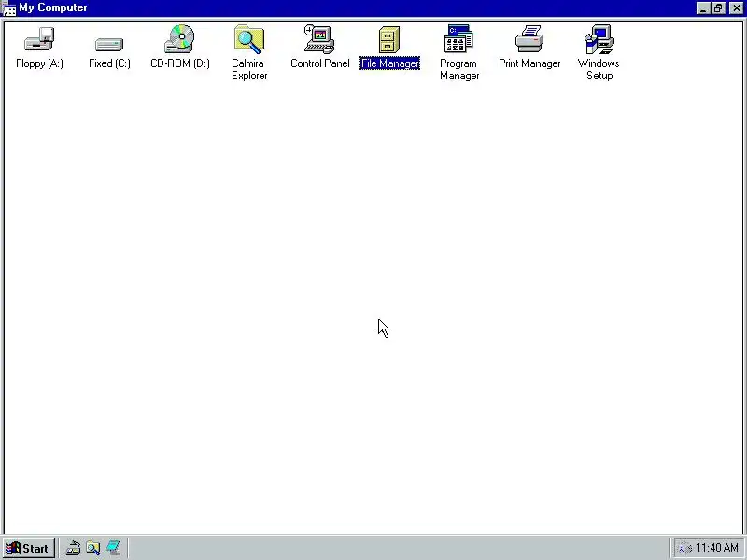
Task: Click the My Computer title bar text
Action: click(53, 7)
